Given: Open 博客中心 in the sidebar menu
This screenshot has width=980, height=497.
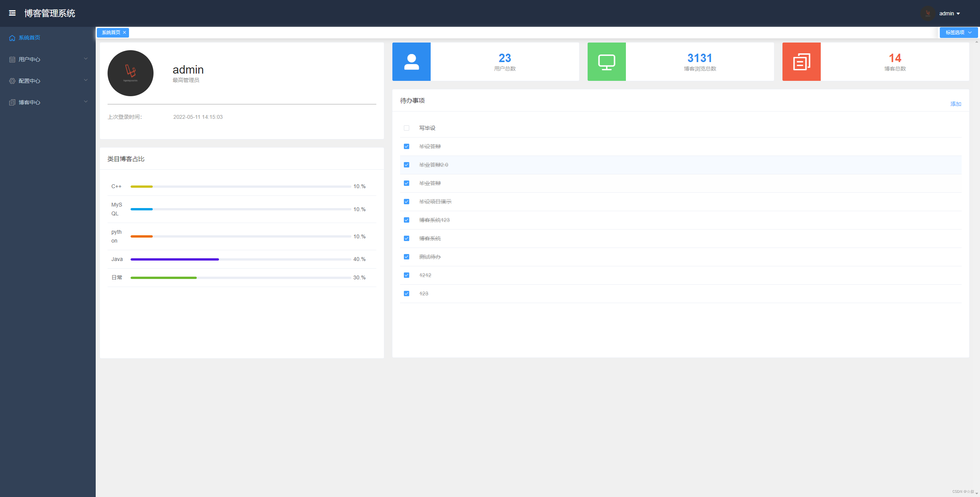Looking at the screenshot, I should coord(29,102).
